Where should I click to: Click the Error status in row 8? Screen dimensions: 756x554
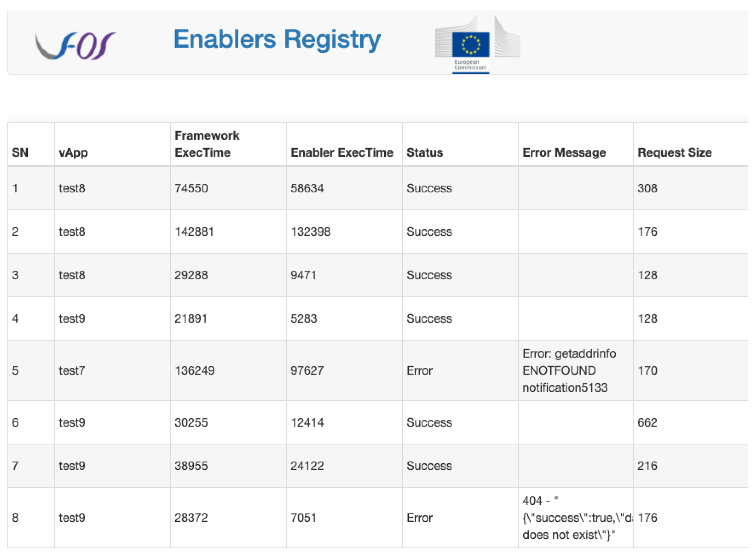click(419, 518)
